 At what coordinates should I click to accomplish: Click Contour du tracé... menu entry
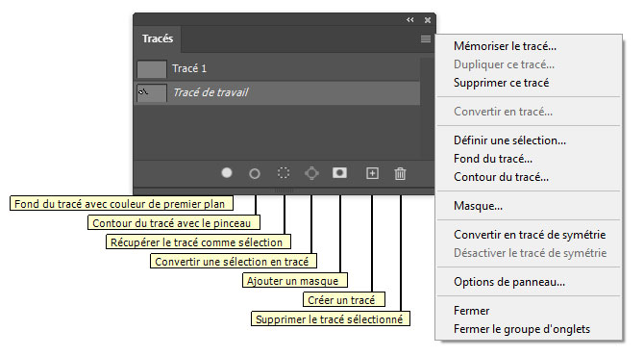[x=501, y=177]
